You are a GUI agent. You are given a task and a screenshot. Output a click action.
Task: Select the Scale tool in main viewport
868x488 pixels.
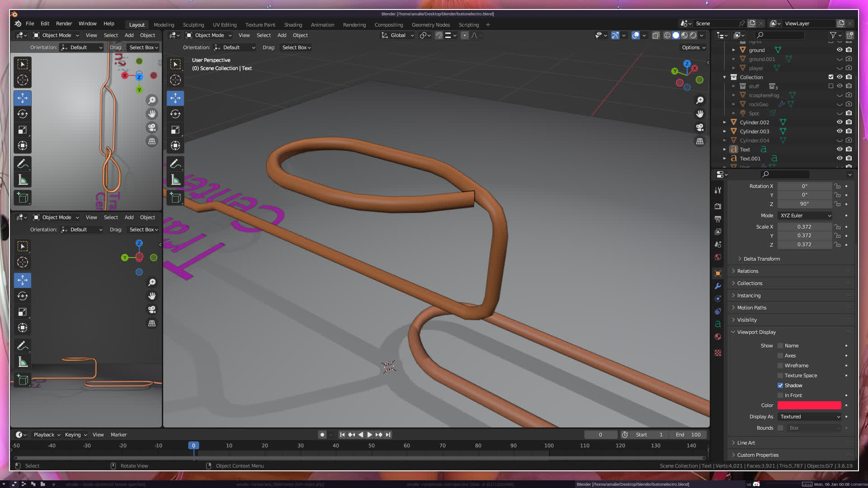(175, 130)
